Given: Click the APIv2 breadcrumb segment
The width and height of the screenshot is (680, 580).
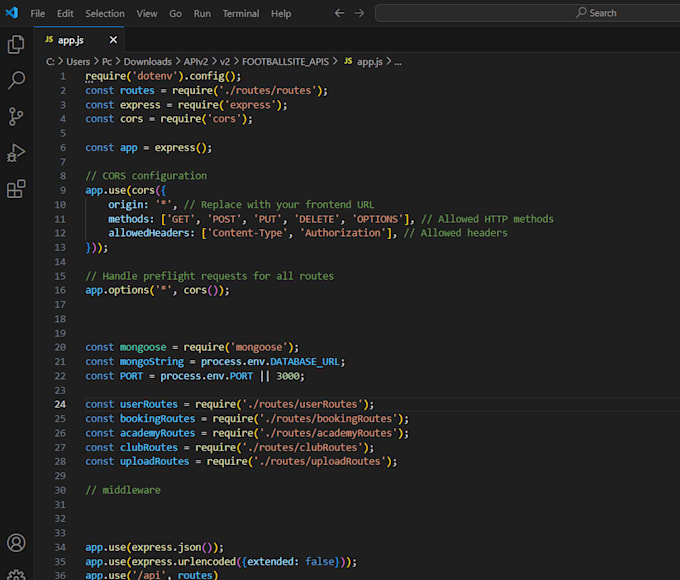Looking at the screenshot, I should [196, 62].
